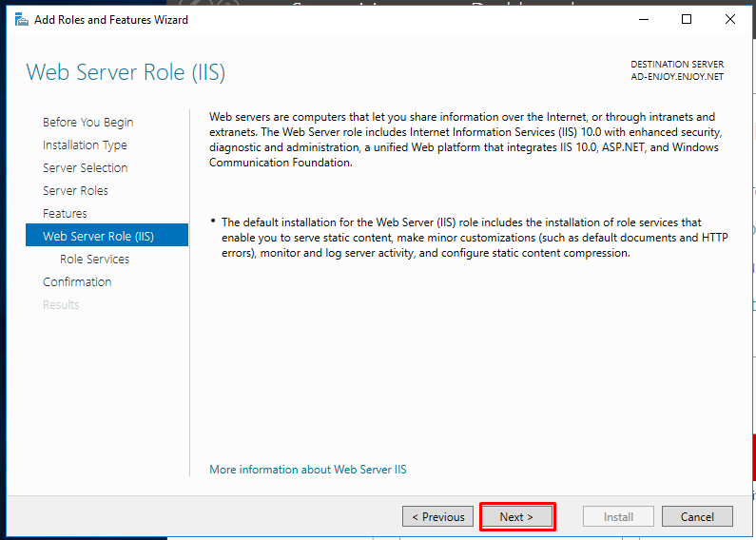Open the Role Services sub-step
This screenshot has height=540, width=756.
point(94,259)
